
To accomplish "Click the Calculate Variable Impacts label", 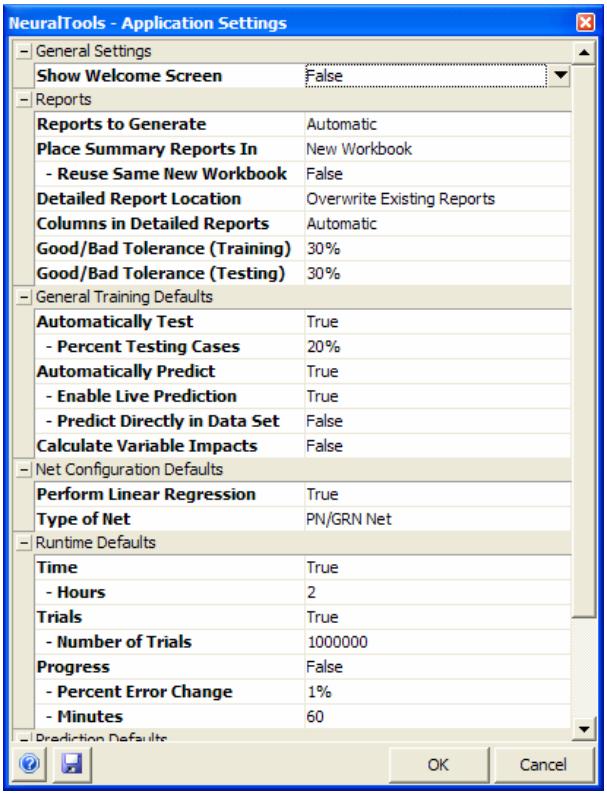I will [x=147, y=446].
